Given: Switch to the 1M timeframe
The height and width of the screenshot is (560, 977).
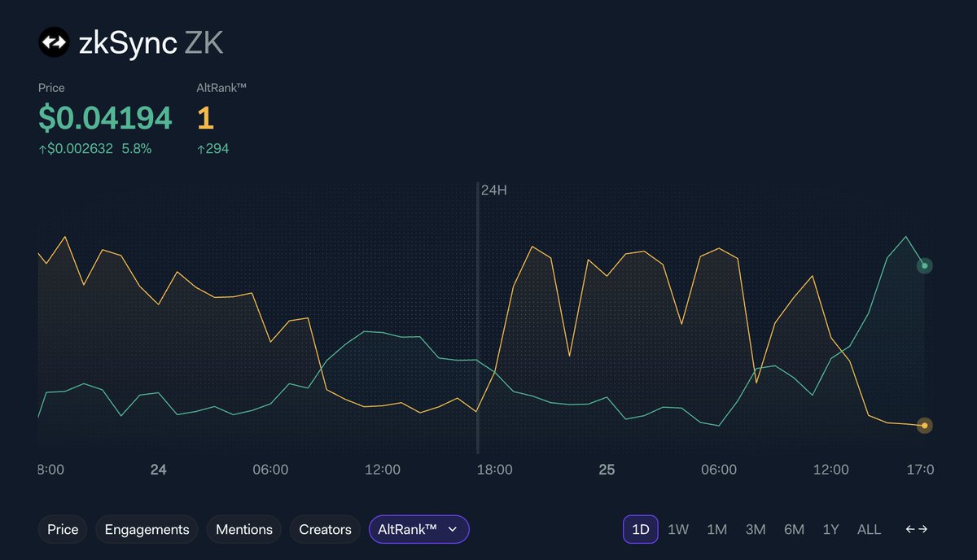Looking at the screenshot, I should [x=716, y=529].
